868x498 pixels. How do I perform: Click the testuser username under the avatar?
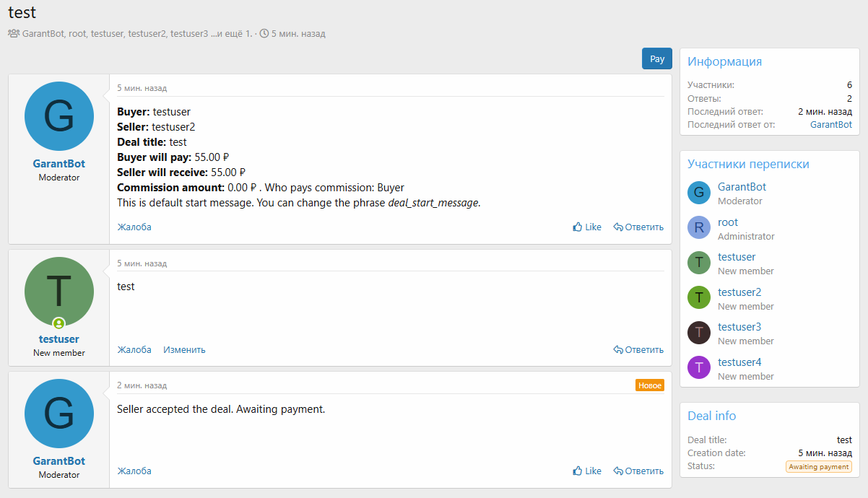tap(58, 339)
